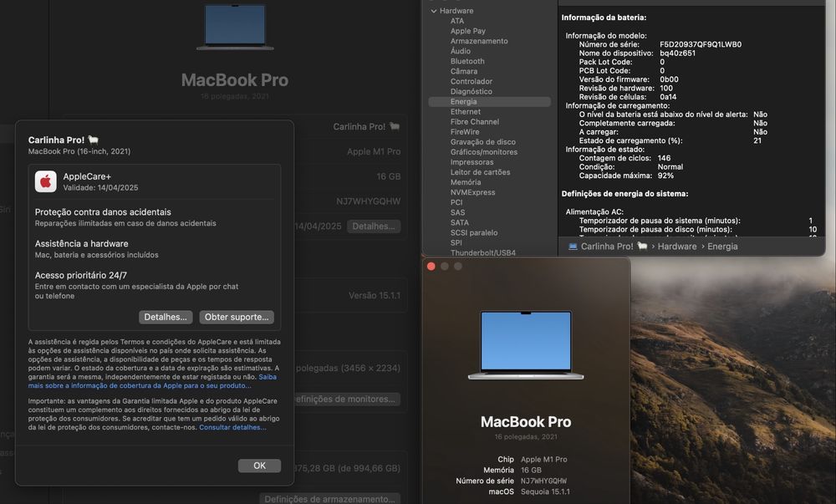Select Fibre Channel in hardware list

coord(475,122)
